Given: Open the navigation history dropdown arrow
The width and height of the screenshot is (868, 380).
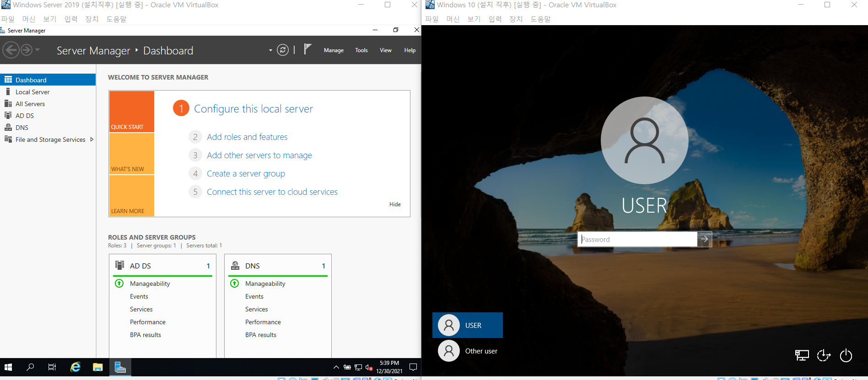Looking at the screenshot, I should coord(38,50).
